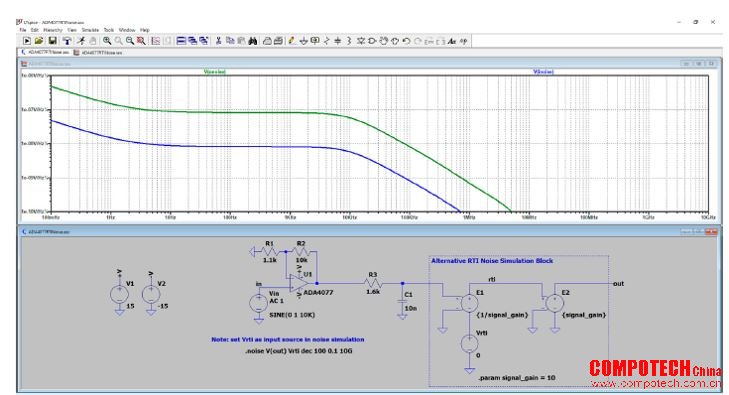Select the SPICE directive '.op' tool

(463, 41)
